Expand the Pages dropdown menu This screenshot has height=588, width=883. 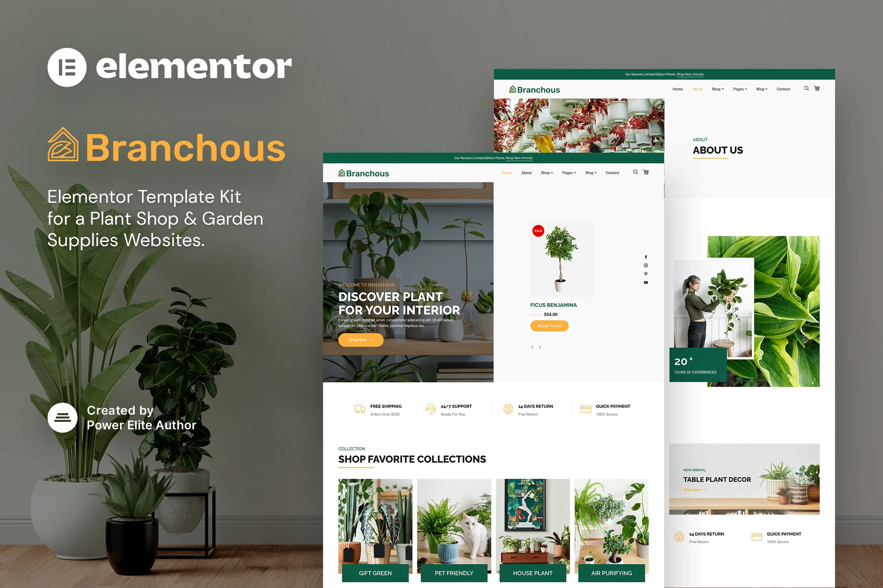tap(569, 173)
